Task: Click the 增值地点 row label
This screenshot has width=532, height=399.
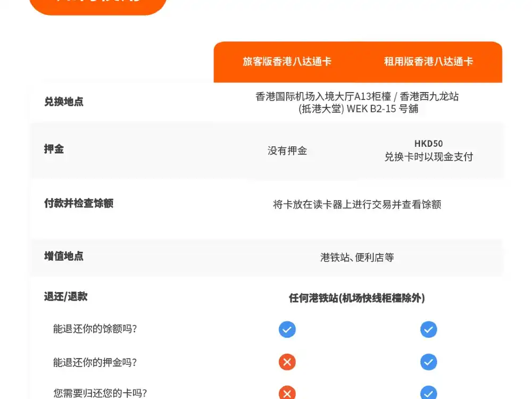Action: [x=64, y=256]
